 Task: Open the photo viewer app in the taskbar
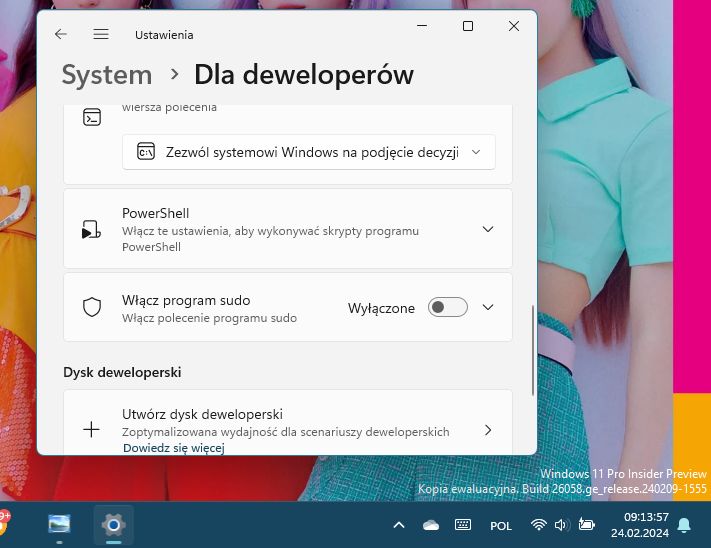59,525
